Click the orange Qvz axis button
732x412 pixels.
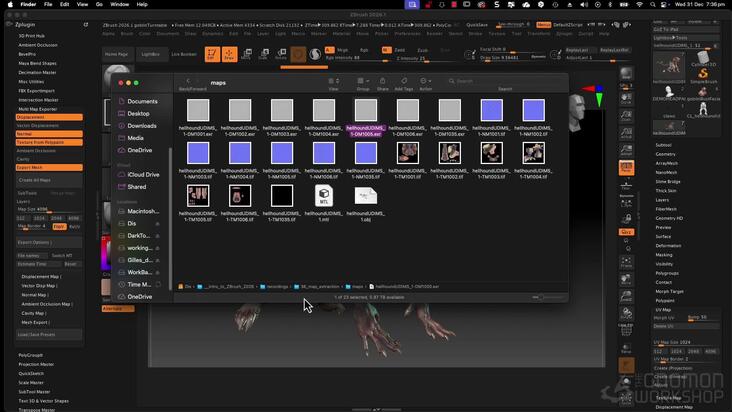click(626, 232)
